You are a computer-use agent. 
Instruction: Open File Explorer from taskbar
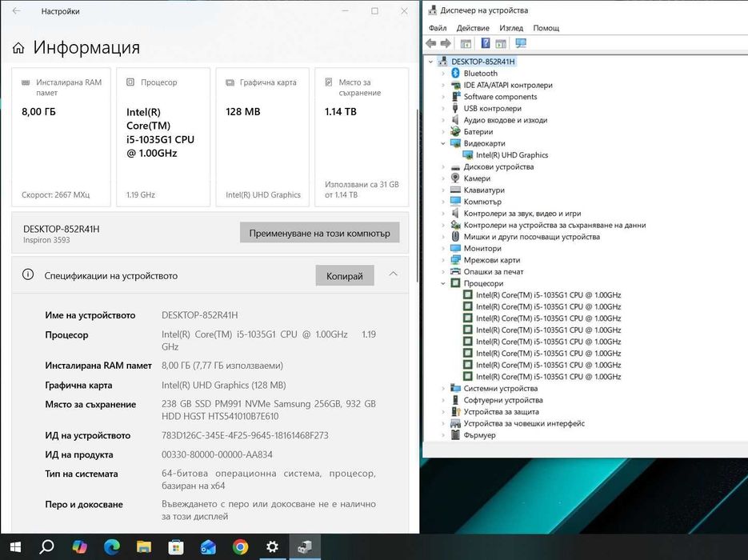click(x=143, y=546)
